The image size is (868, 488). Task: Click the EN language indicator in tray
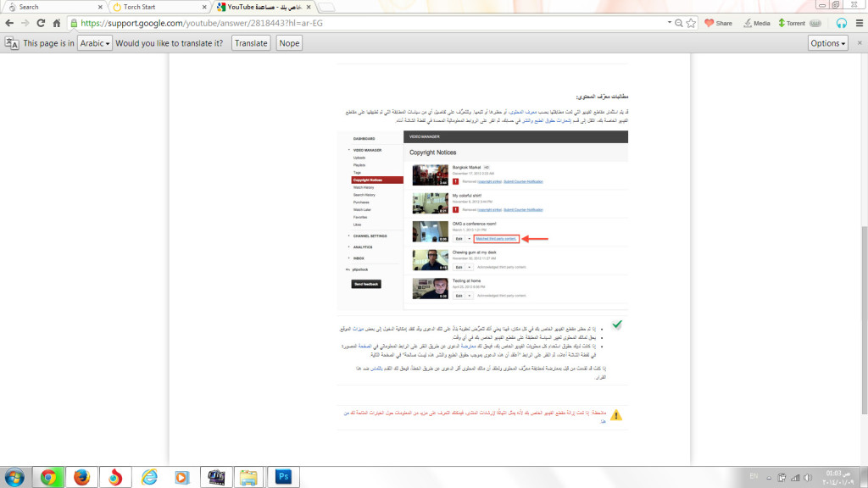(754, 476)
